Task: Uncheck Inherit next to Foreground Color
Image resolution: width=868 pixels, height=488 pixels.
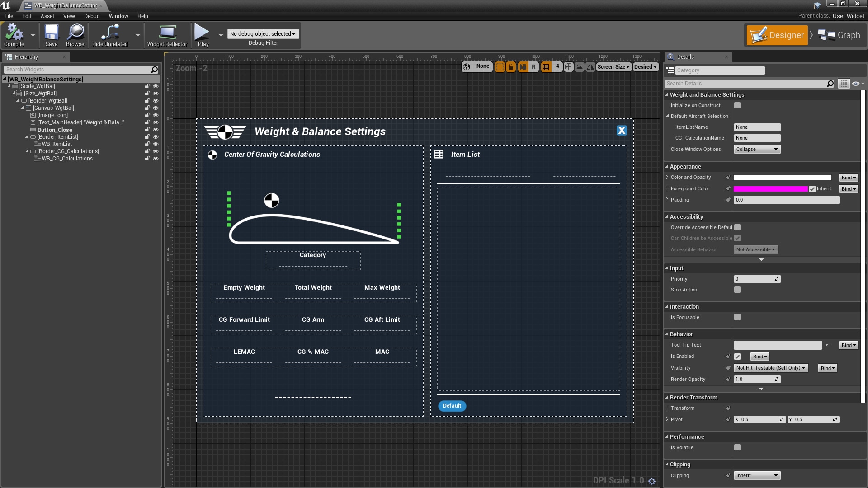Action: [812, 188]
